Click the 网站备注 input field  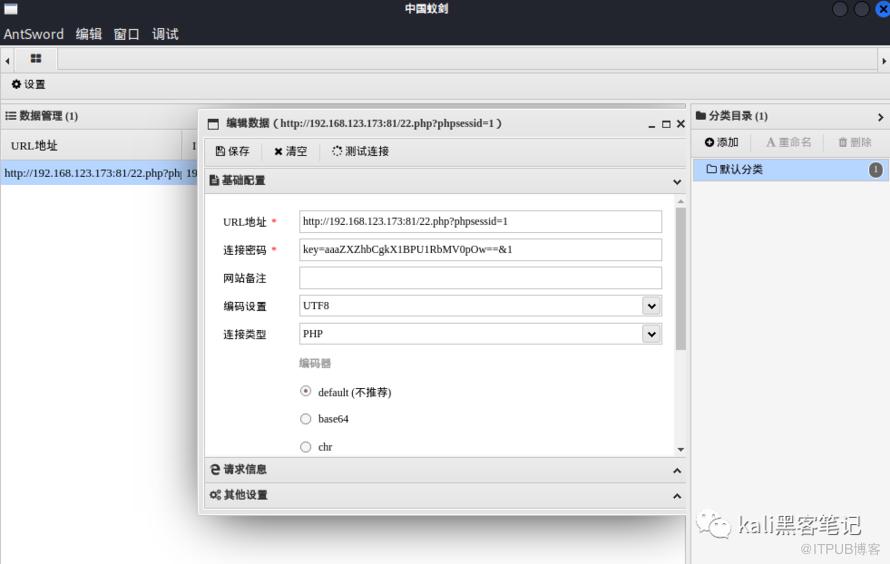(x=480, y=277)
